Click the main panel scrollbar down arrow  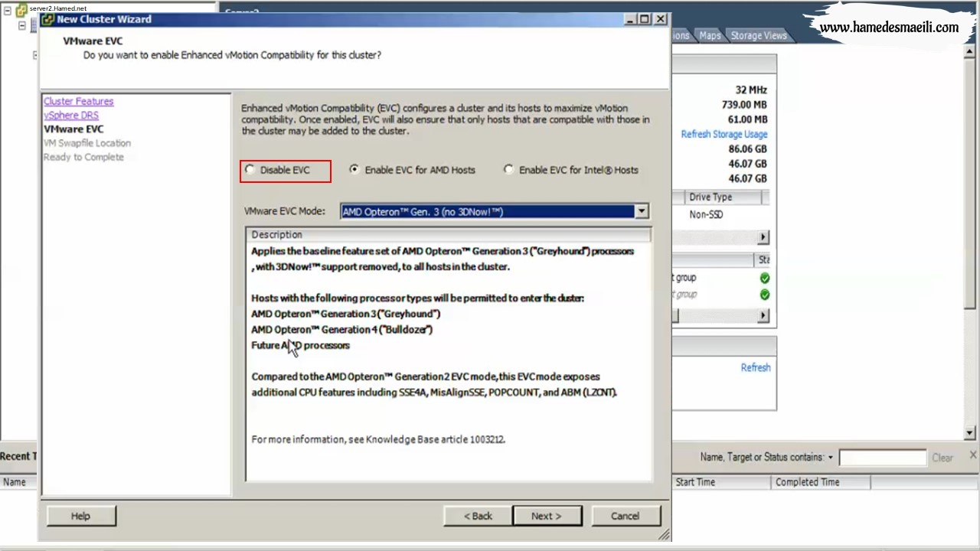(969, 432)
